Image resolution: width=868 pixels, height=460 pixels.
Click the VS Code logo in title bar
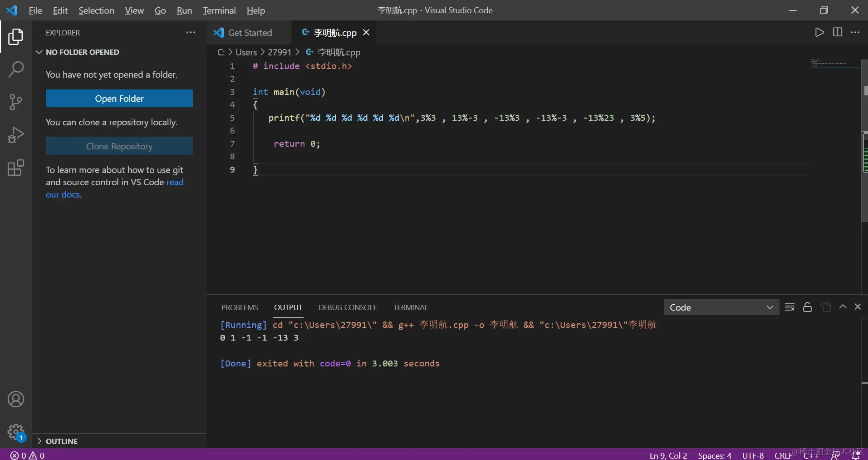(12, 10)
